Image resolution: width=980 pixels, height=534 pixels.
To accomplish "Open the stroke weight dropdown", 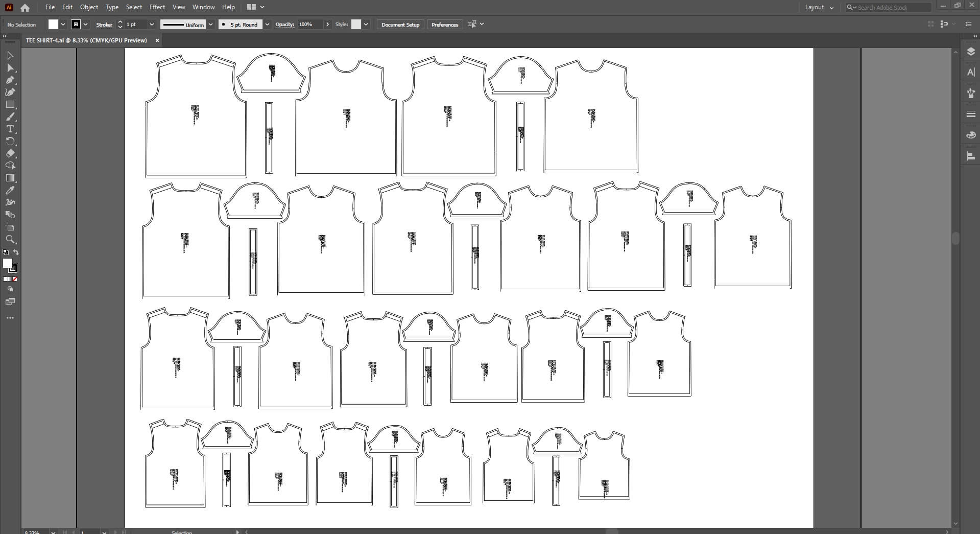I will (x=152, y=25).
